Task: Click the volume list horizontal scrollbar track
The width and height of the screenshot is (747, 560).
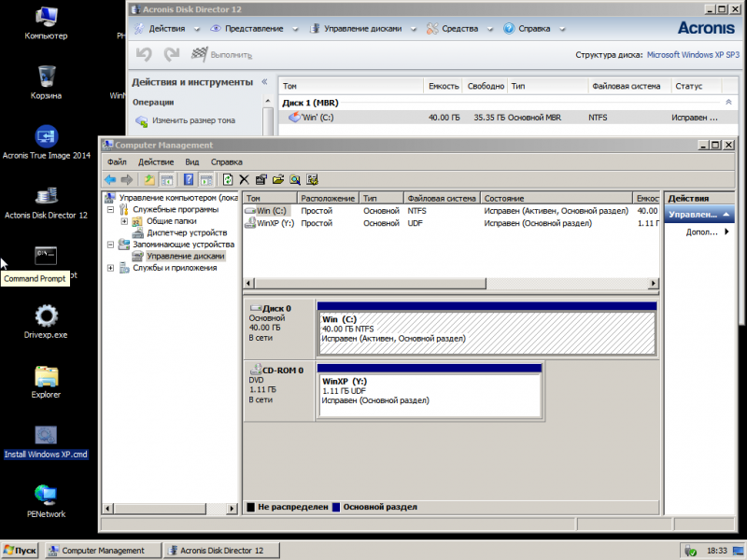Action: (x=567, y=284)
